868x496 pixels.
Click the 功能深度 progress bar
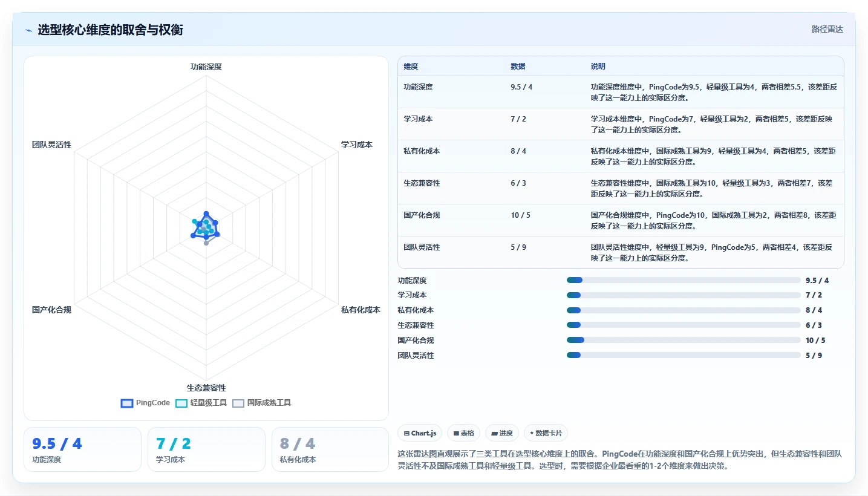point(684,280)
